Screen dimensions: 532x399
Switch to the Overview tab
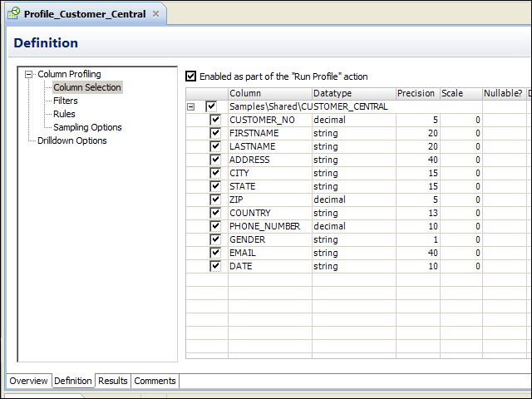pos(28,381)
